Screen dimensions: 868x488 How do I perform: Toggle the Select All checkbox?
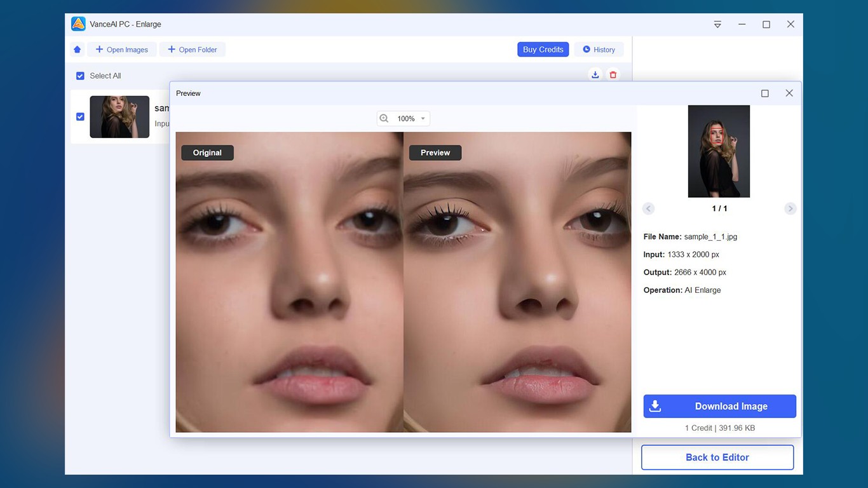pyautogui.click(x=80, y=76)
